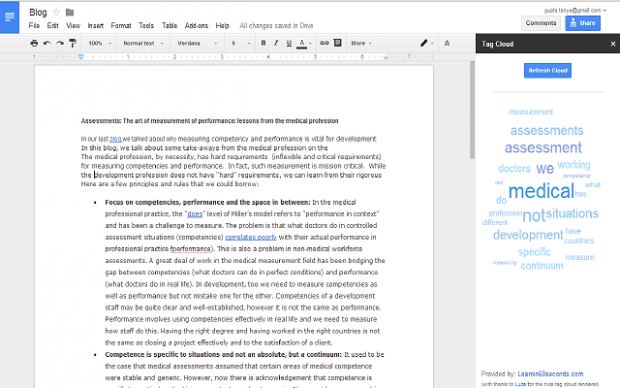Star the Blog document
This screenshot has width=620, height=388.
pos(56,13)
